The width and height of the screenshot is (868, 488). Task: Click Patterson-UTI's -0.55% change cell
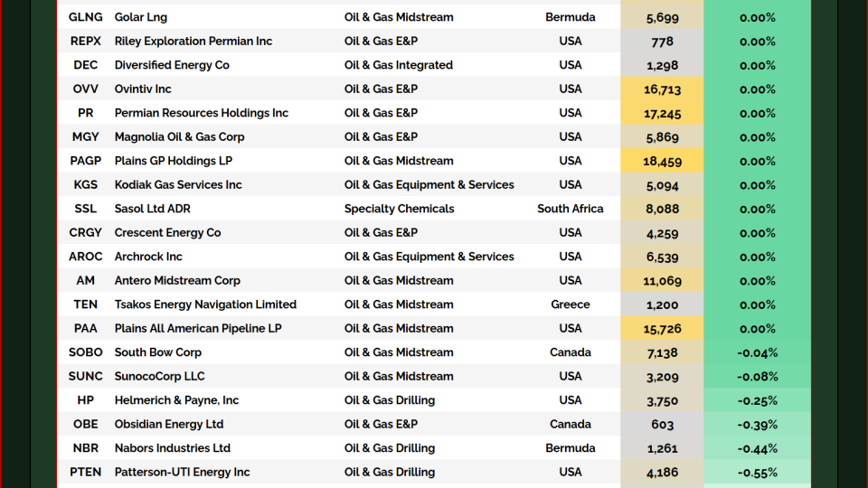[x=757, y=473]
